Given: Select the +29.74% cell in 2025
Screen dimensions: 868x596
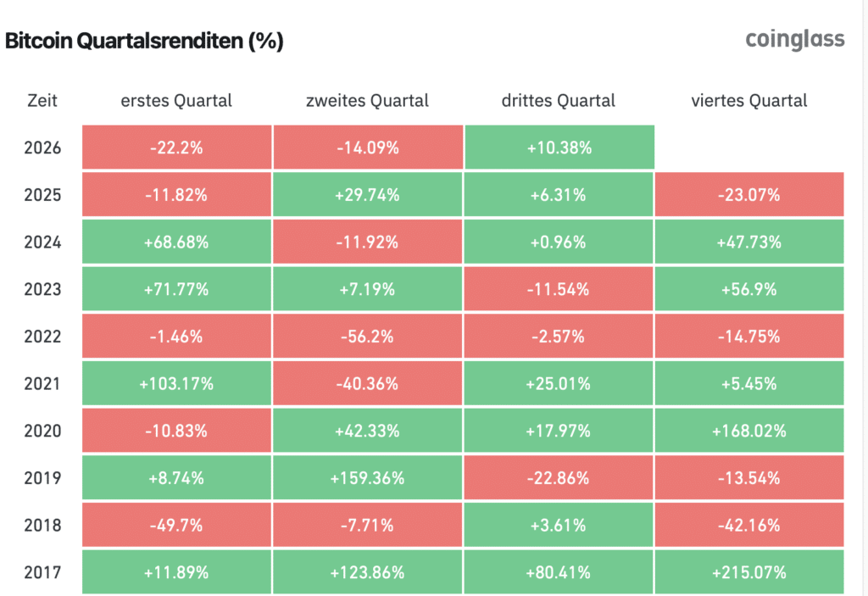Looking at the screenshot, I should click(x=368, y=194).
